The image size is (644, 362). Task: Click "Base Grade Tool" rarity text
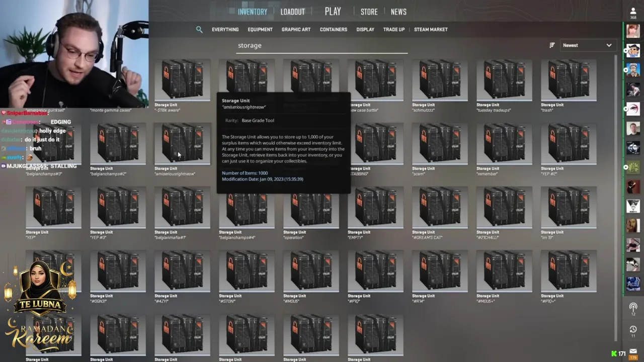pos(258,121)
